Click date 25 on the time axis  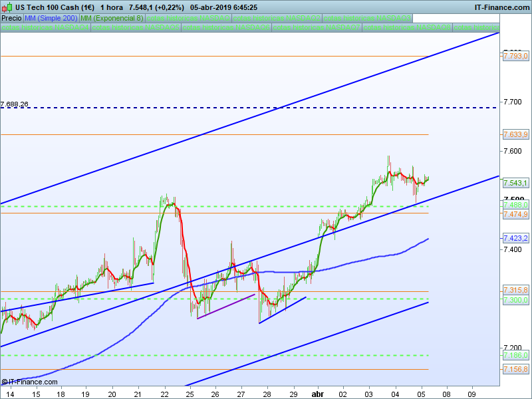190,394
